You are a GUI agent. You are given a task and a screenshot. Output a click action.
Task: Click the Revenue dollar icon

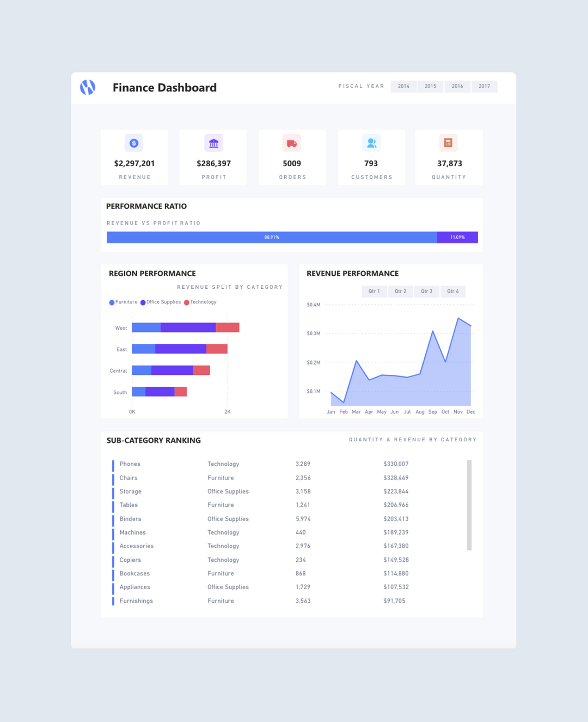(x=134, y=142)
